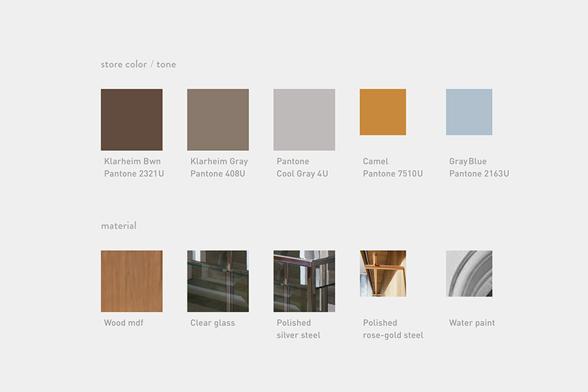Image resolution: width=588 pixels, height=392 pixels.
Task: View the Polished rose-gold steel thumbnail
Action: pyautogui.click(x=383, y=274)
